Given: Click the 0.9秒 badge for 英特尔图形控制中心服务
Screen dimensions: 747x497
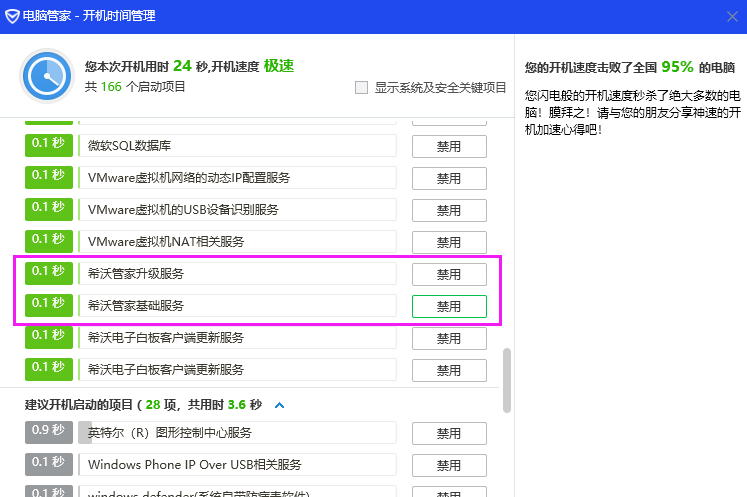Looking at the screenshot, I should (49, 433).
